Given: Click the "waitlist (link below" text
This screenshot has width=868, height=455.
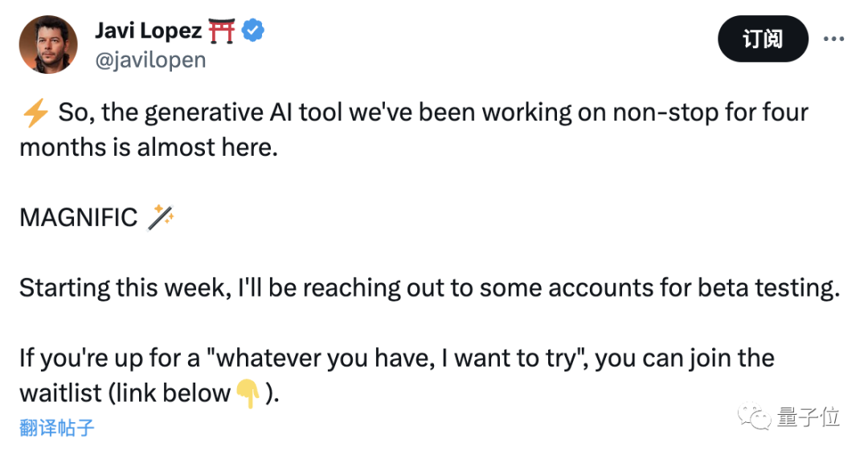Looking at the screenshot, I should [x=125, y=394].
